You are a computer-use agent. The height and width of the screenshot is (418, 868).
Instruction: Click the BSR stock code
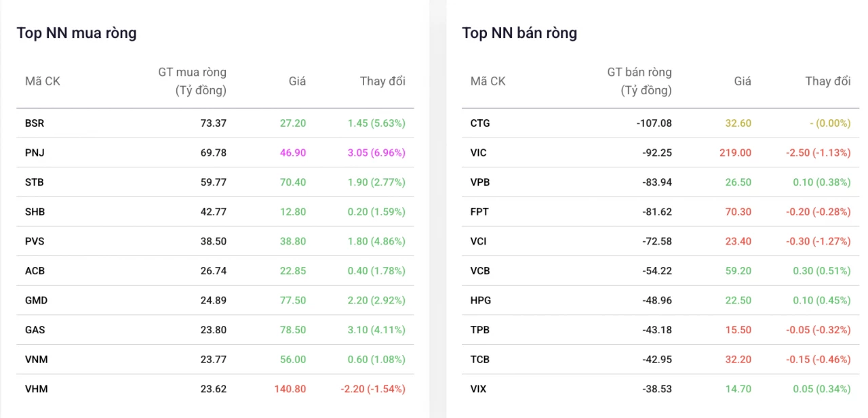[35, 123]
